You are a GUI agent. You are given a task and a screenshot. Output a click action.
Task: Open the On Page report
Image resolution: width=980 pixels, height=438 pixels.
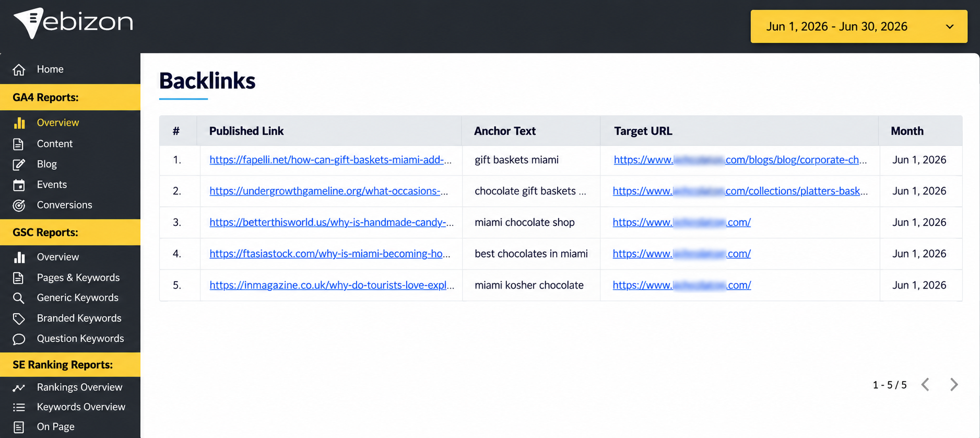pyautogui.click(x=55, y=427)
